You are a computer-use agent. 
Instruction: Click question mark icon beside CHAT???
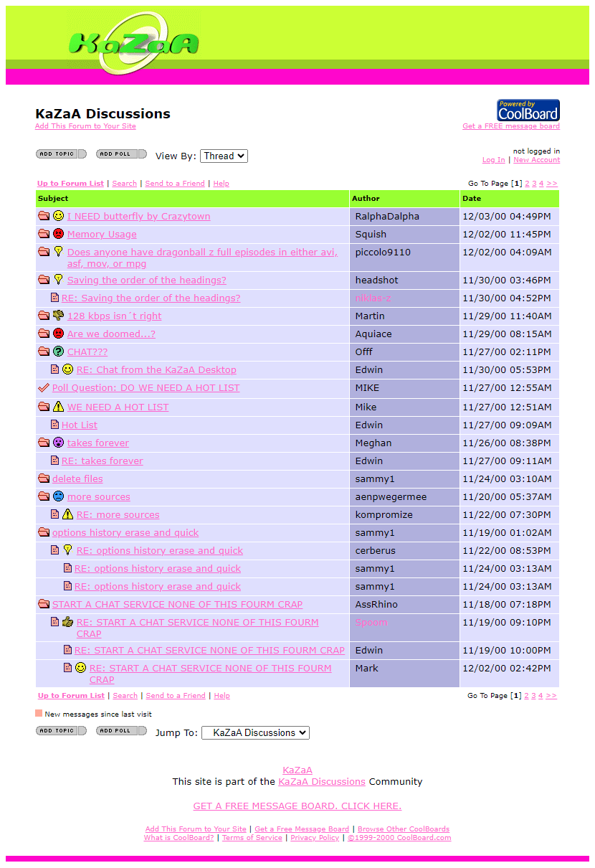coord(59,352)
